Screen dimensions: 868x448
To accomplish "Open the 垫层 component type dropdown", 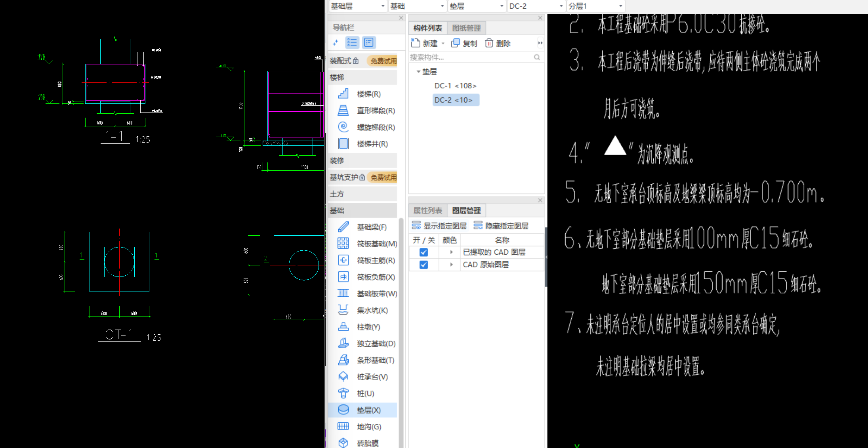I will click(476, 6).
